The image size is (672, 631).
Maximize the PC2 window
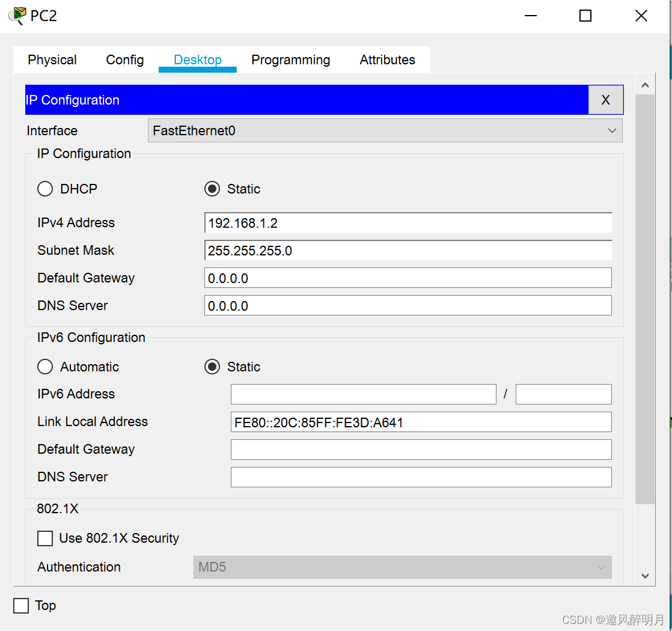coord(585,16)
